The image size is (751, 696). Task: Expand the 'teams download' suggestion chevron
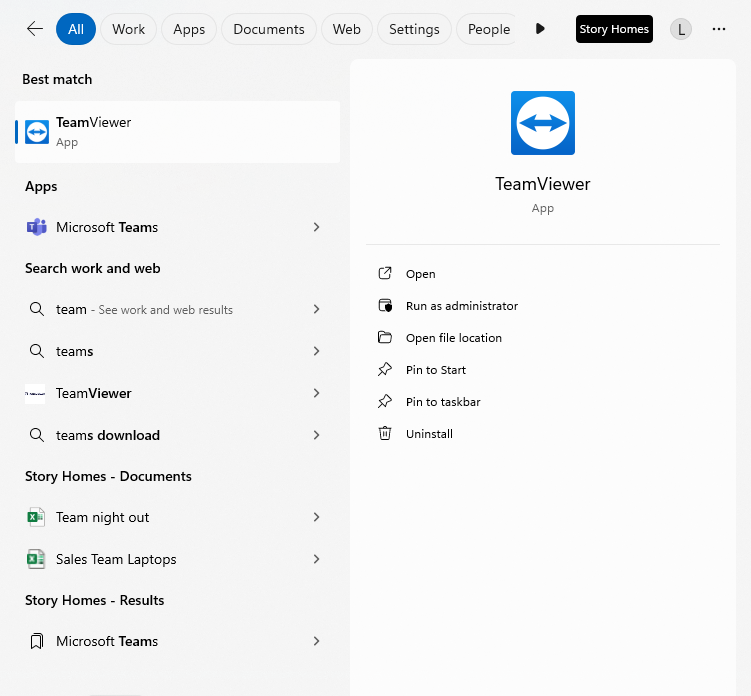316,435
